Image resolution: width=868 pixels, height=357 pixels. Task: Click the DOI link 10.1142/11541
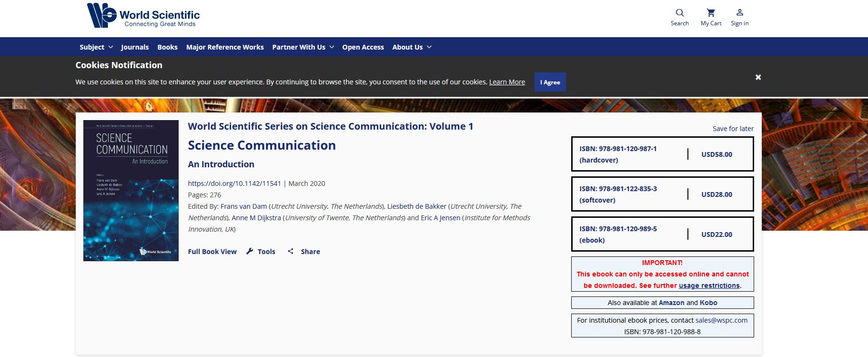point(234,184)
